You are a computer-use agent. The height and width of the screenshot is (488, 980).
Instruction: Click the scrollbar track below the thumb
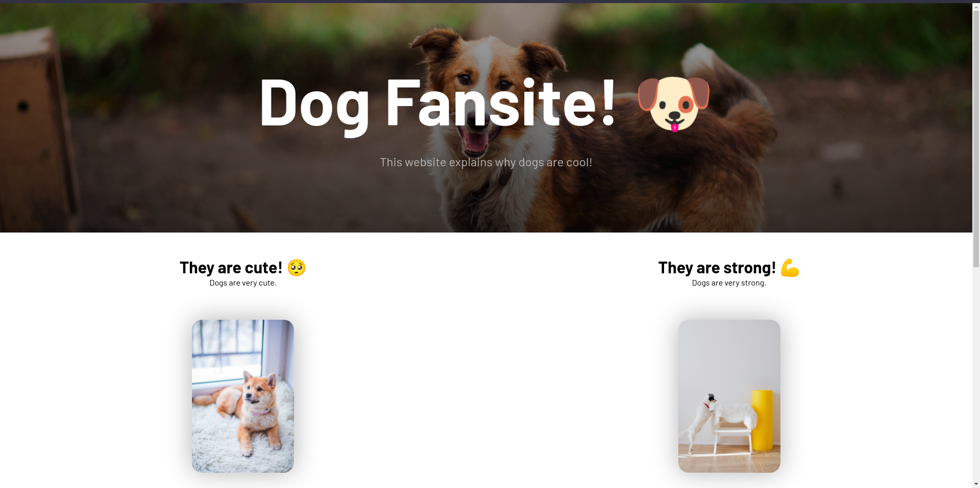tap(976, 372)
